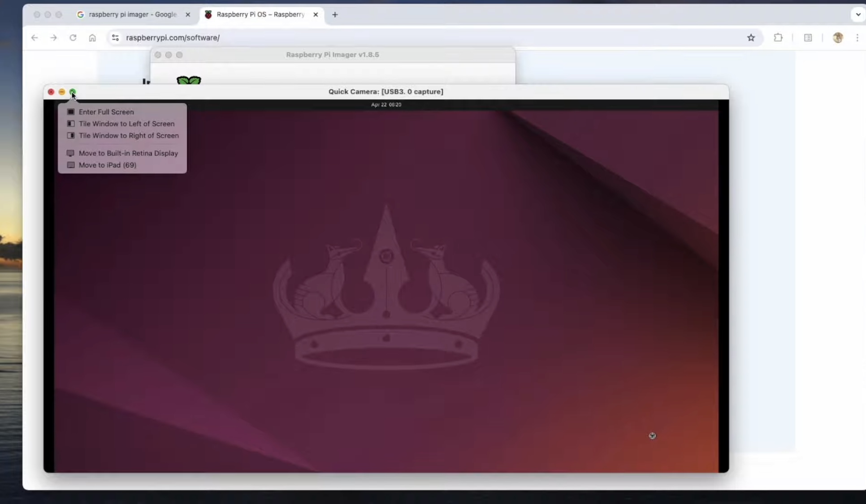Image resolution: width=866 pixels, height=504 pixels.
Task: Expand the tab search dropdown arrow
Action: tap(857, 14)
